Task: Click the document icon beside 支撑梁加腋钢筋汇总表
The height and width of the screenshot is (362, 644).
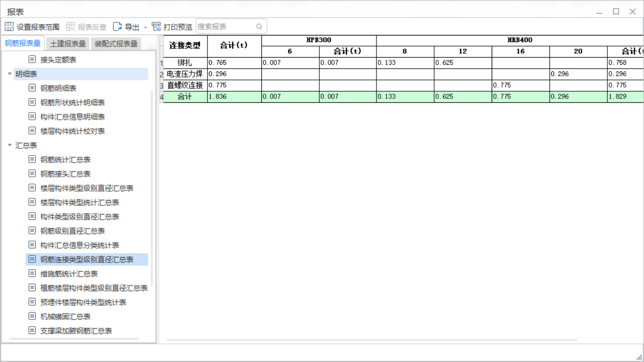Action: [32, 331]
